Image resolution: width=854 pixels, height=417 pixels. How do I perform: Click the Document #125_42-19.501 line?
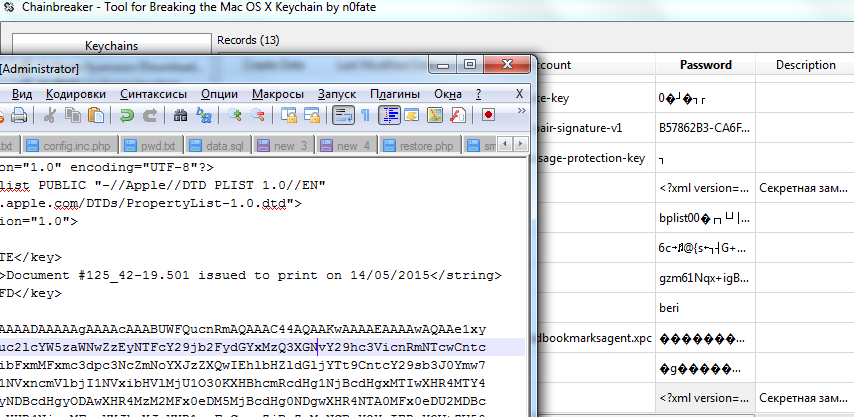point(251,275)
